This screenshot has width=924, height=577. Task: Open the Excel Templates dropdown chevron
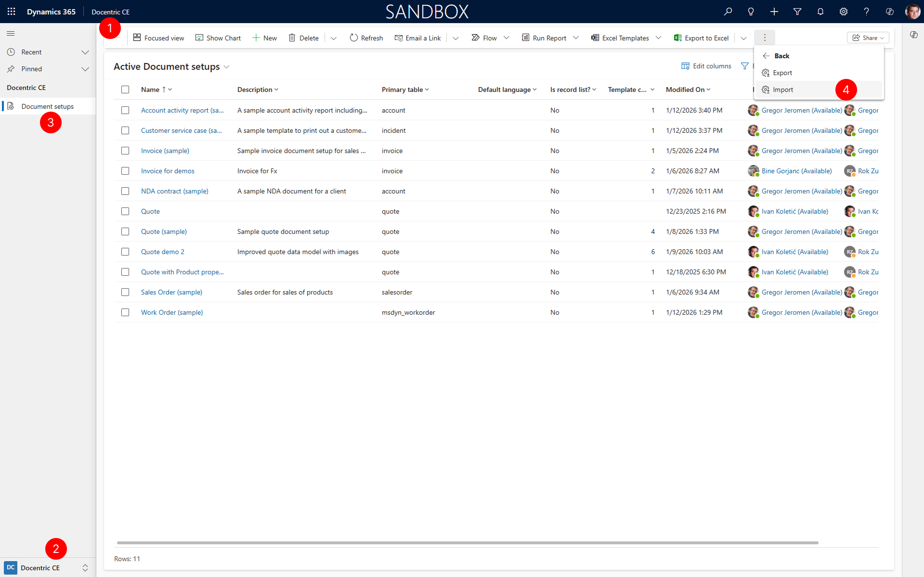(x=659, y=38)
